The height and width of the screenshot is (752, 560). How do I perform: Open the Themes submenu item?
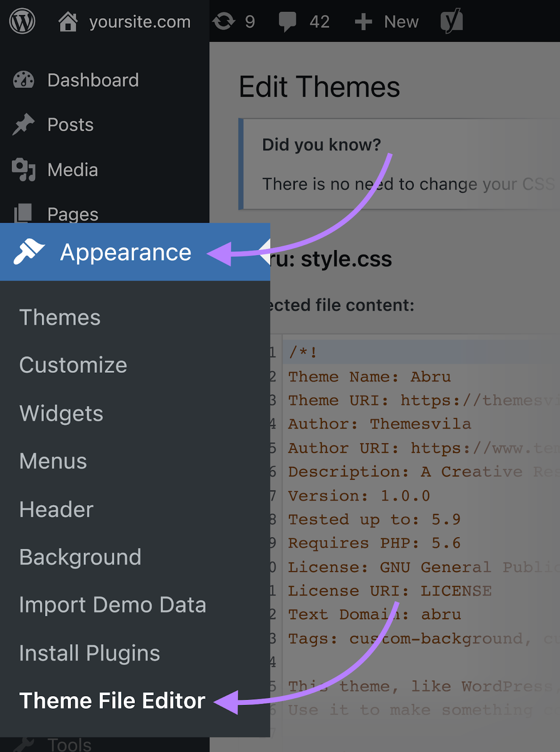(x=60, y=318)
